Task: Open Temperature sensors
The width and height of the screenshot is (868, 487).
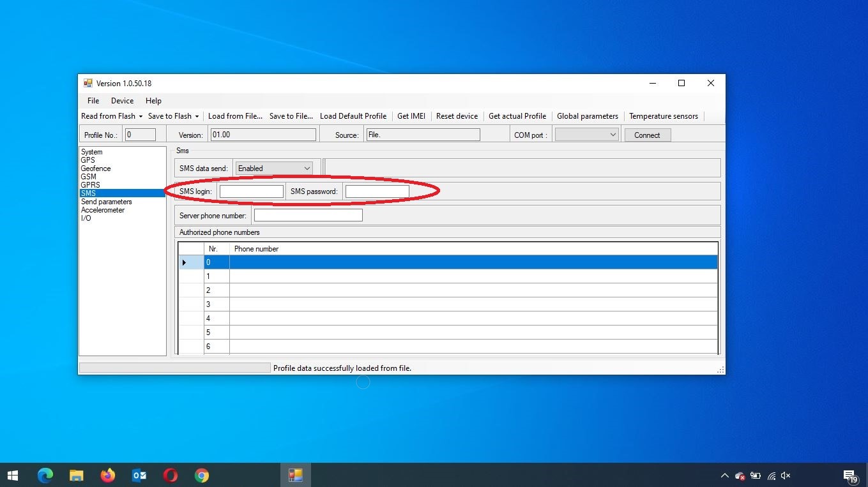Action: pyautogui.click(x=664, y=116)
